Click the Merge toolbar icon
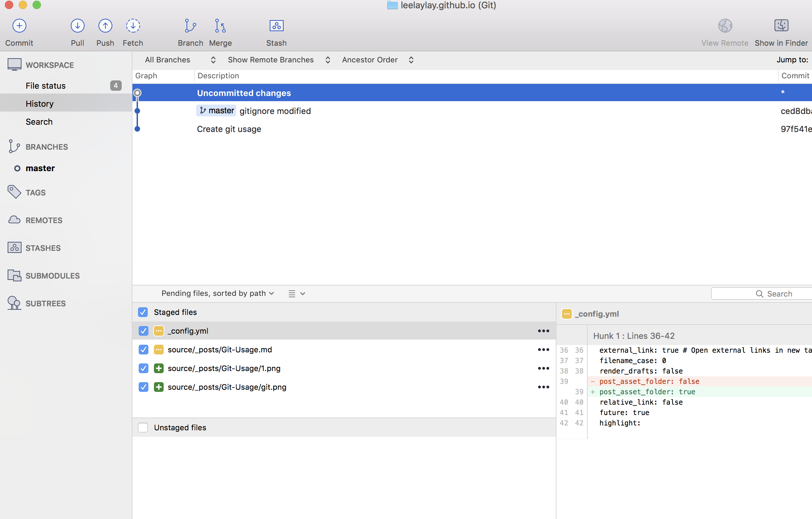The width and height of the screenshot is (812, 519). click(x=220, y=26)
